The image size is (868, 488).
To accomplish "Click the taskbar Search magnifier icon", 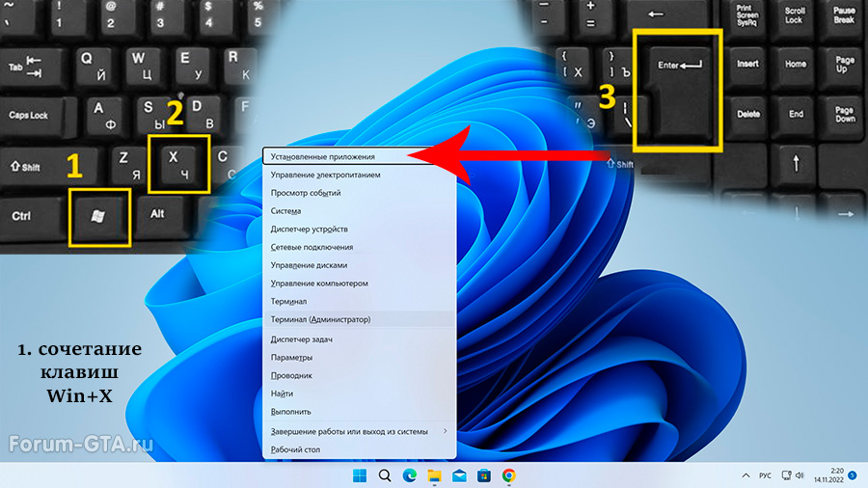I will [x=385, y=475].
